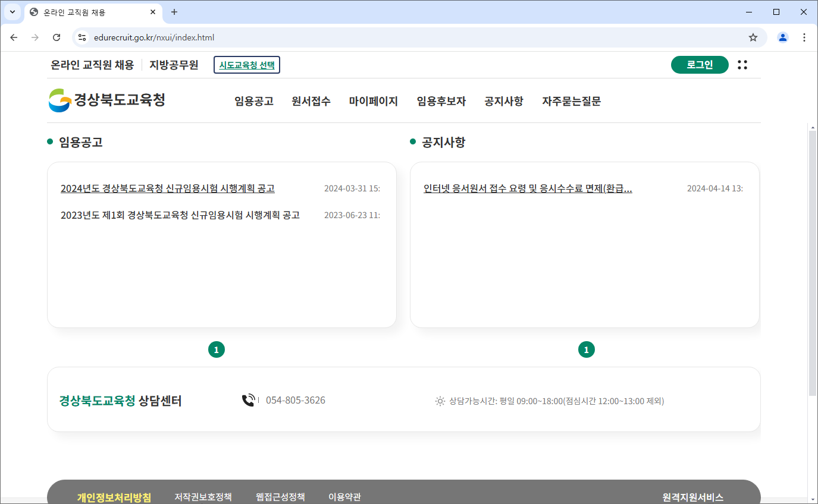Add a new browser tab
The width and height of the screenshot is (818, 504).
[x=174, y=12]
